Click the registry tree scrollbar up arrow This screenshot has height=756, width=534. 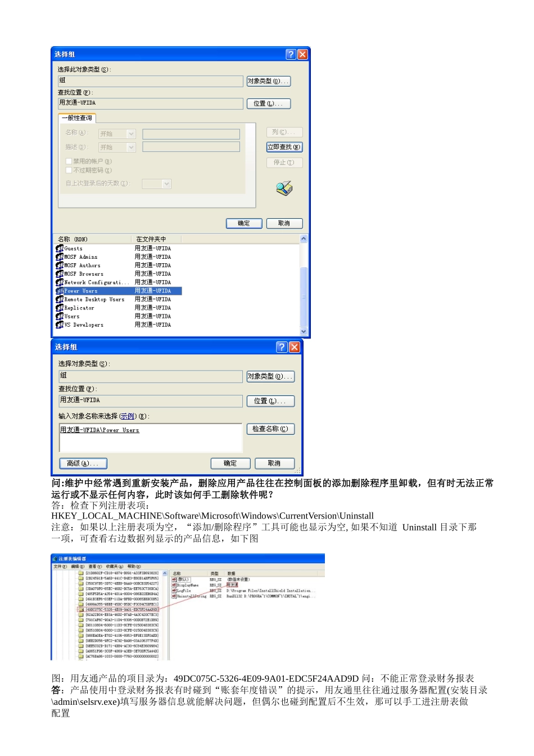[165, 573]
